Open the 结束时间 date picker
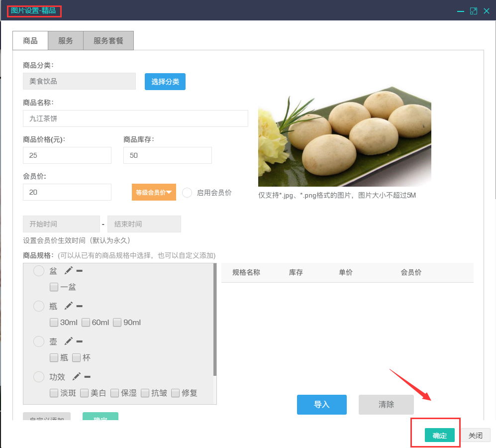Image resolution: width=496 pixels, height=448 pixels. point(144,224)
